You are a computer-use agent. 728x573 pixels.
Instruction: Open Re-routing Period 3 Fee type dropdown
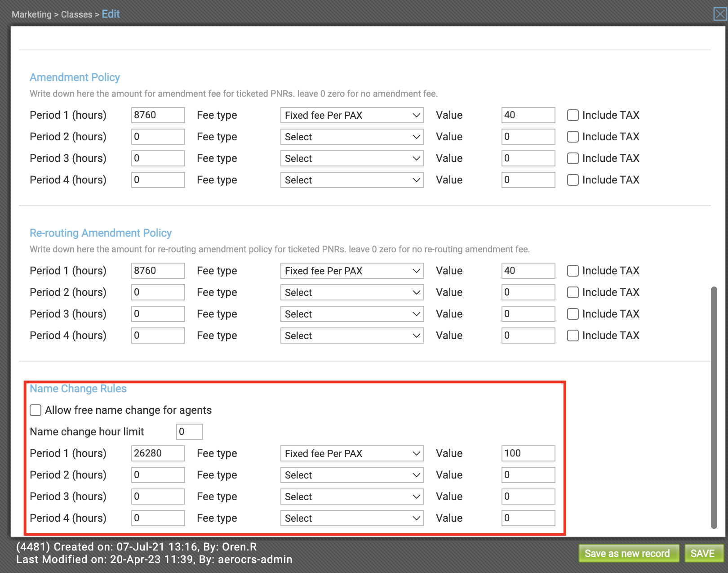(352, 314)
